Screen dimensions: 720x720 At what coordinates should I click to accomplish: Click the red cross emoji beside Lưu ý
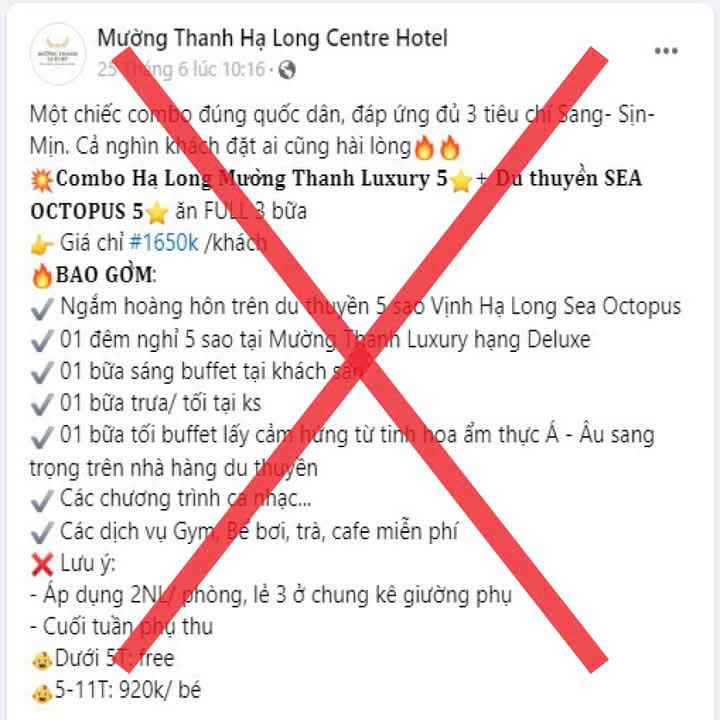(42, 564)
